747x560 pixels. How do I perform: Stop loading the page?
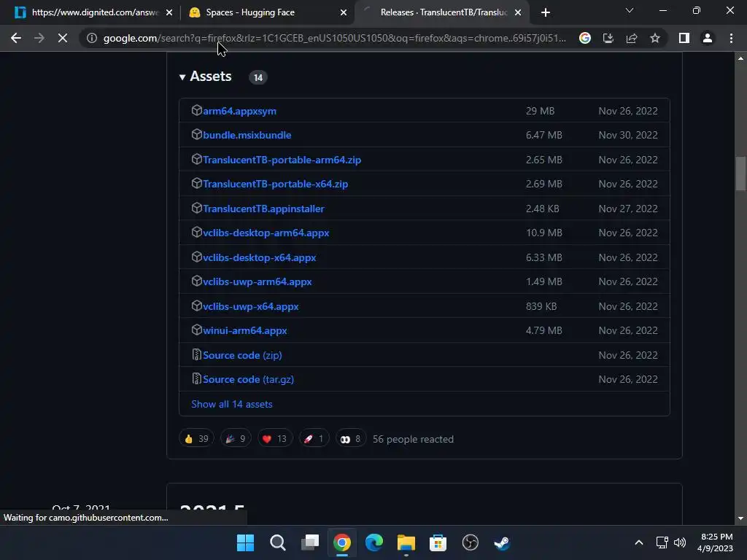click(x=63, y=38)
